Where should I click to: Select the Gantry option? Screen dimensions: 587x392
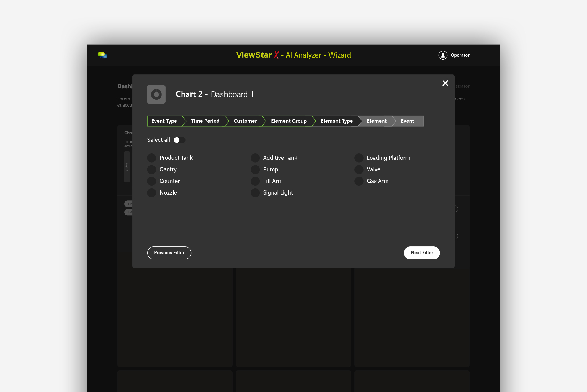151,169
